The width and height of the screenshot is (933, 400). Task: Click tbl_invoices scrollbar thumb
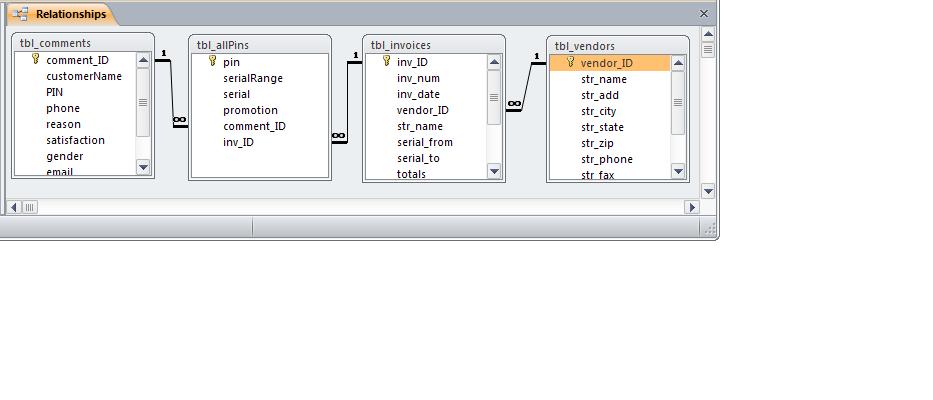pos(494,98)
